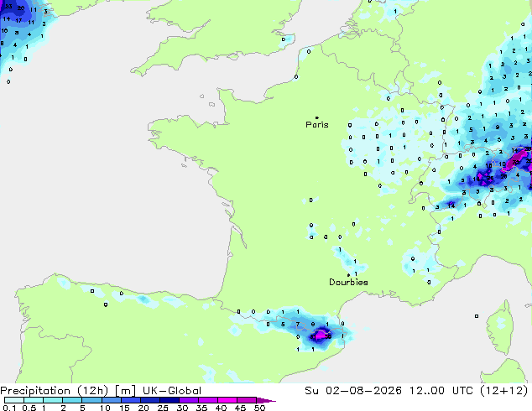Select the 25–30 legend color swatch

(x=169, y=400)
